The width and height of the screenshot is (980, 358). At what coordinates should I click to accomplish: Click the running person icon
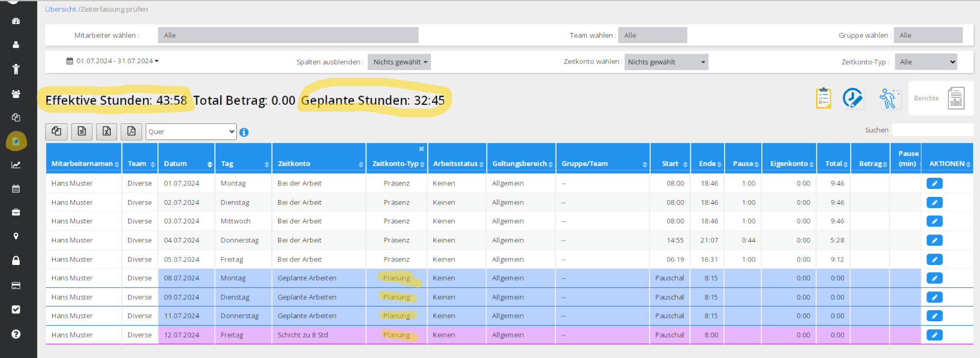click(x=888, y=98)
